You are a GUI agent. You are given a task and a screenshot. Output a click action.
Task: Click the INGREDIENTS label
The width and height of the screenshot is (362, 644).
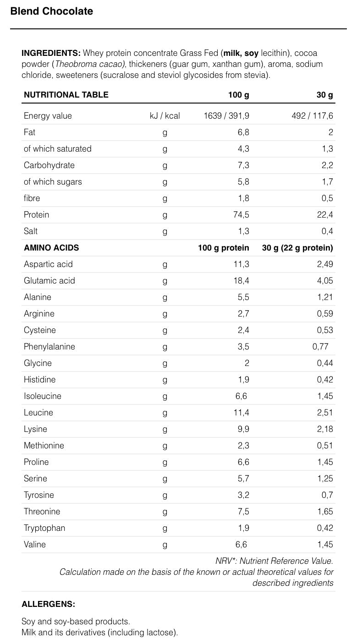click(x=51, y=53)
